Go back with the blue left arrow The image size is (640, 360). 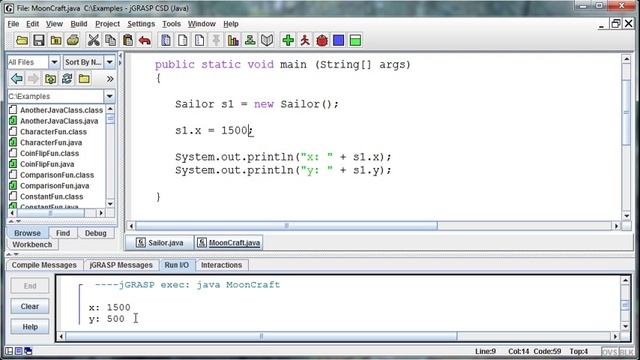pyautogui.click(x=17, y=78)
